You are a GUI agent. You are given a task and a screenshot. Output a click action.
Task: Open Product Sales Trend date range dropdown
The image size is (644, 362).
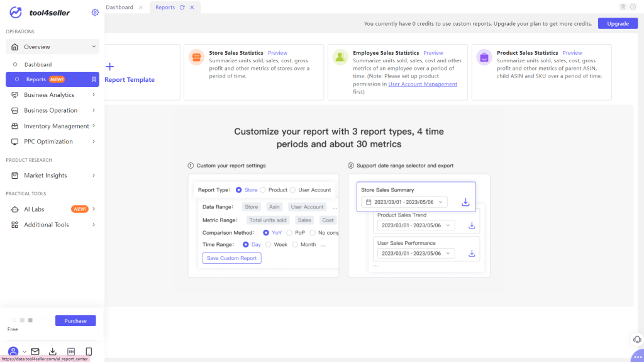pos(416,225)
